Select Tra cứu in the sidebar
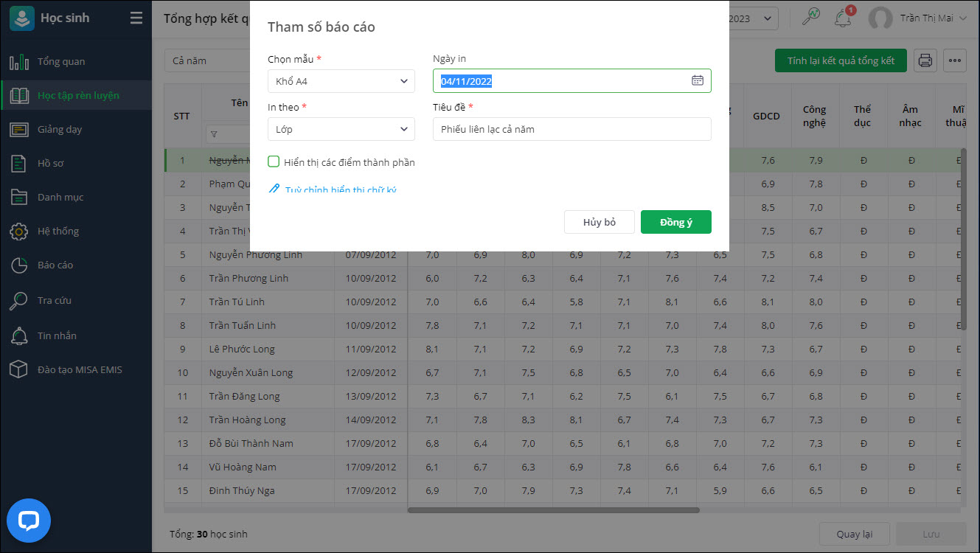The width and height of the screenshot is (980, 553). [55, 300]
